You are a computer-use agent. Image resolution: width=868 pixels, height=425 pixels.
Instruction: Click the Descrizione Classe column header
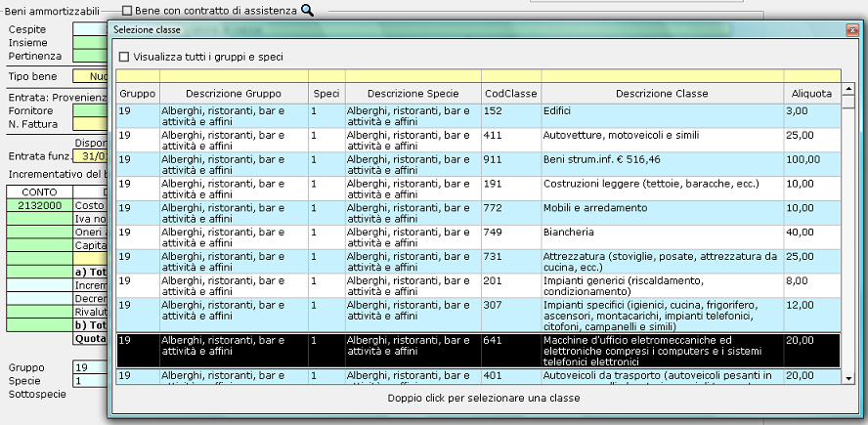point(662,94)
